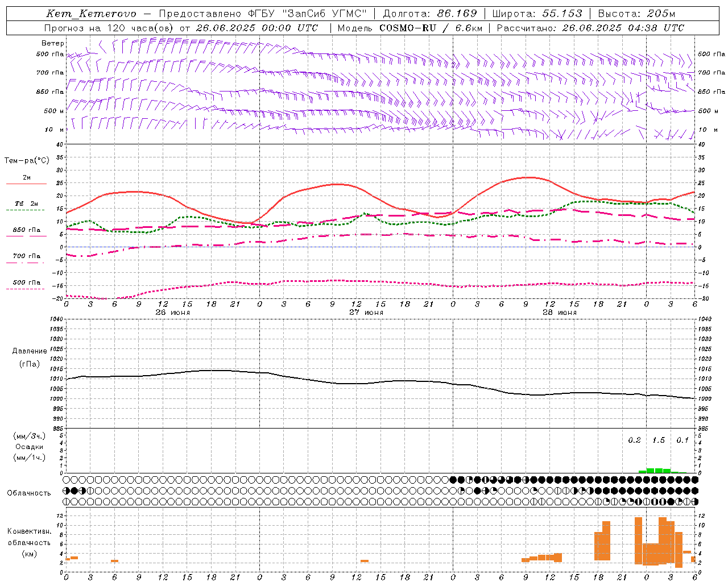The height and width of the screenshot is (582, 728).
Task: Click the (км) convective height unit label
Action: coord(29,554)
